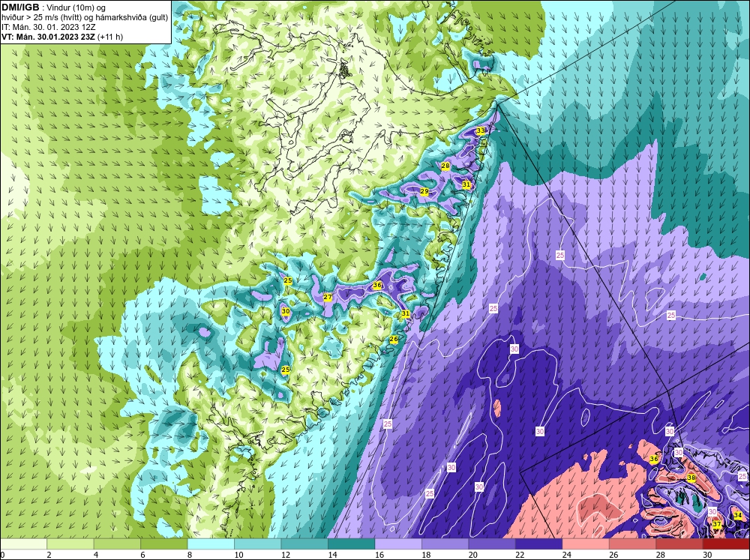Screen dimensions: 750x560
Task: Pick the 0–2 m/s pale cream legend swatch
Action: (x=23, y=544)
